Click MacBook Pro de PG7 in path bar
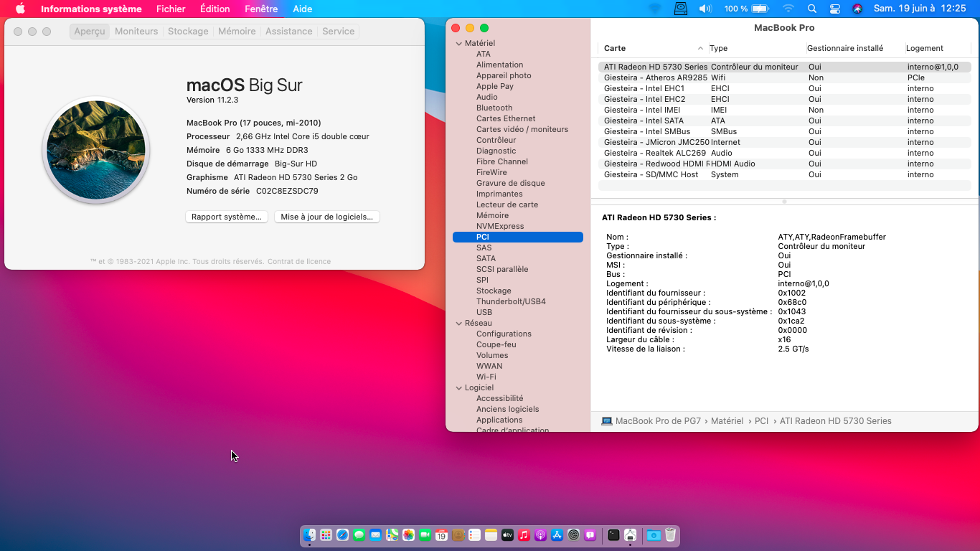Image resolution: width=980 pixels, height=551 pixels. point(651,421)
